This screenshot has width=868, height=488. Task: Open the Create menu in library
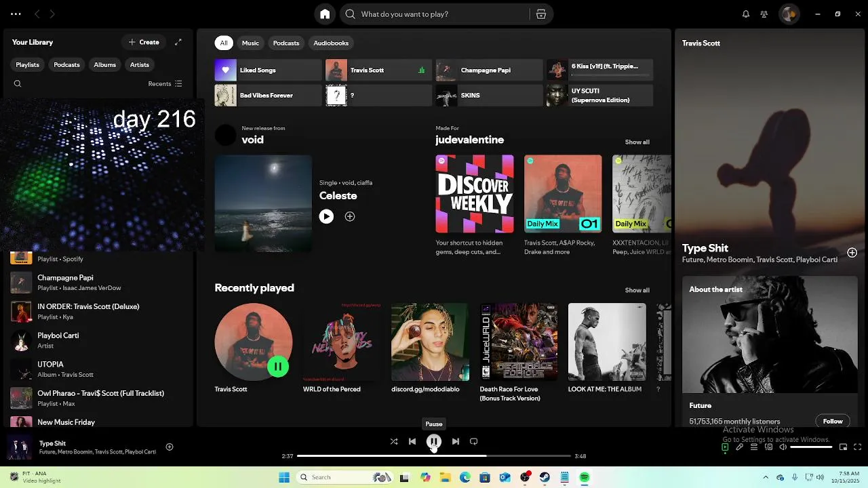[x=144, y=42]
